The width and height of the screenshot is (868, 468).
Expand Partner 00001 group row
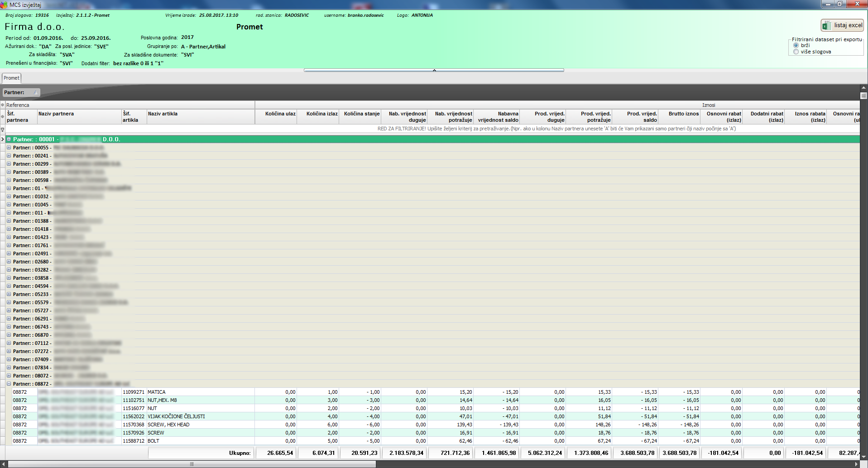[x=9, y=139]
